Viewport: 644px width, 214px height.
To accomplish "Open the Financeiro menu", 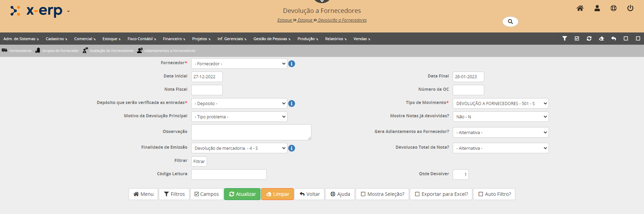I will (x=174, y=39).
